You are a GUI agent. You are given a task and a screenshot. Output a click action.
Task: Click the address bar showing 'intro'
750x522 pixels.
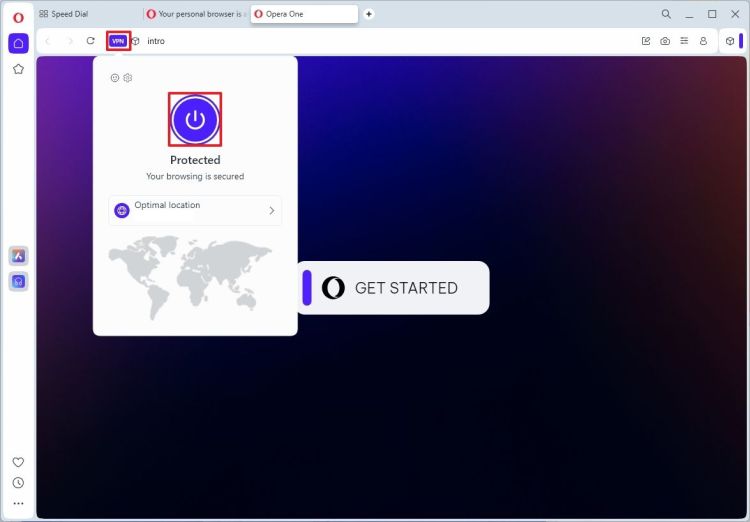click(x=380, y=41)
